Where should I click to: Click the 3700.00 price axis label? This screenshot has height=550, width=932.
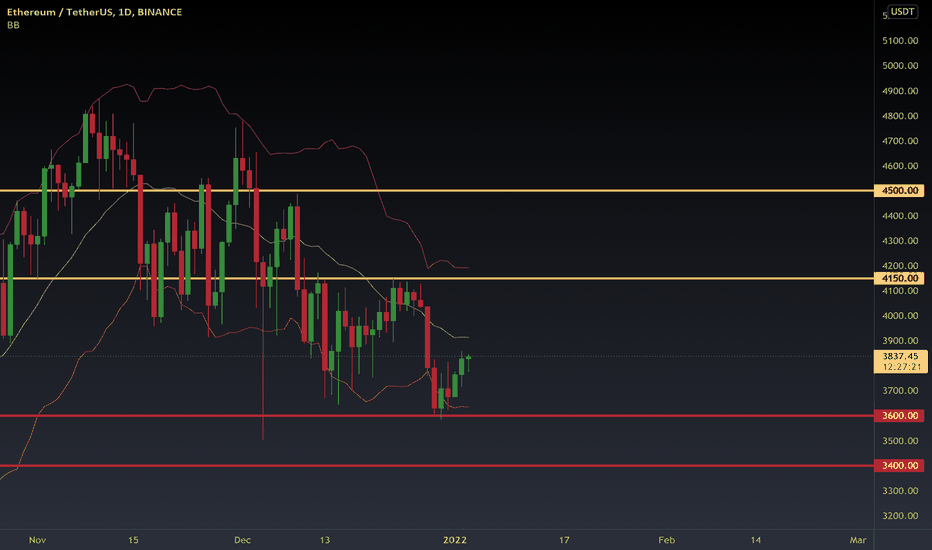pyautogui.click(x=900, y=391)
